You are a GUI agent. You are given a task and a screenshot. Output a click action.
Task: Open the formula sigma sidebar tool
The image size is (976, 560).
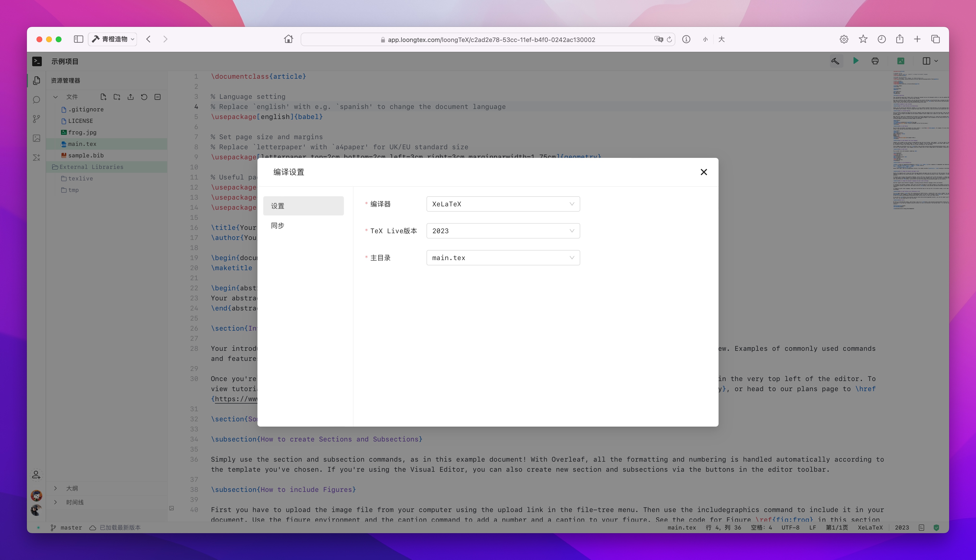tap(37, 157)
